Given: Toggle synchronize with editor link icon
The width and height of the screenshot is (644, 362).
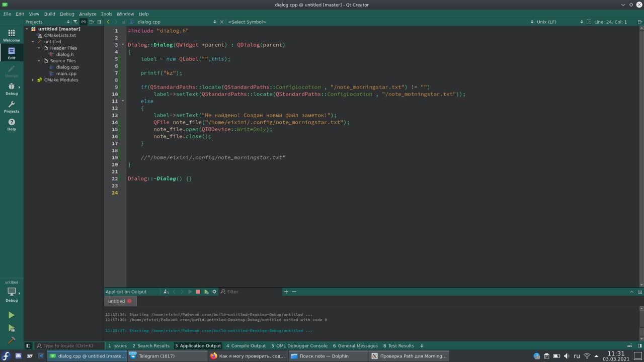Looking at the screenshot, I should pos(84,22).
